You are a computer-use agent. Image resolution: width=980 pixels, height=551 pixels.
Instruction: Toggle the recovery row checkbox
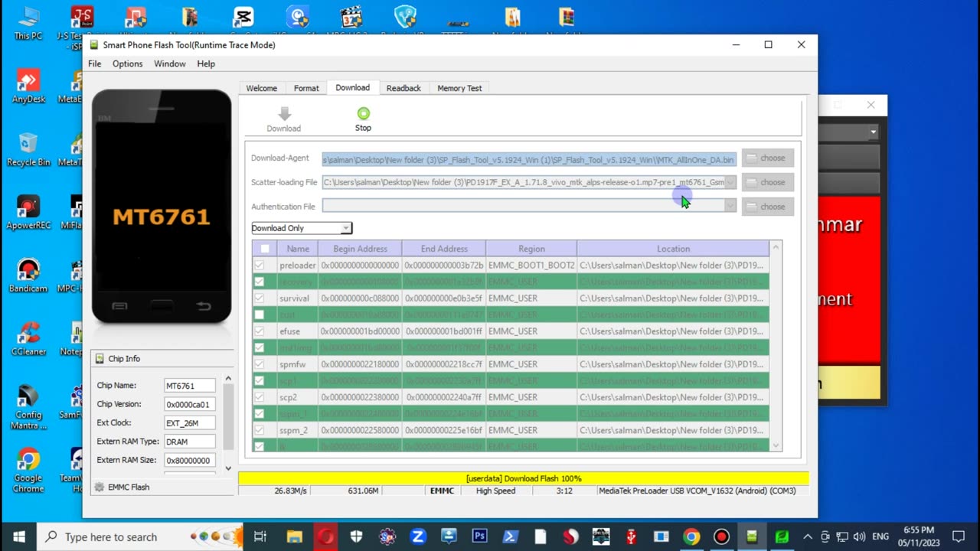[x=260, y=282]
